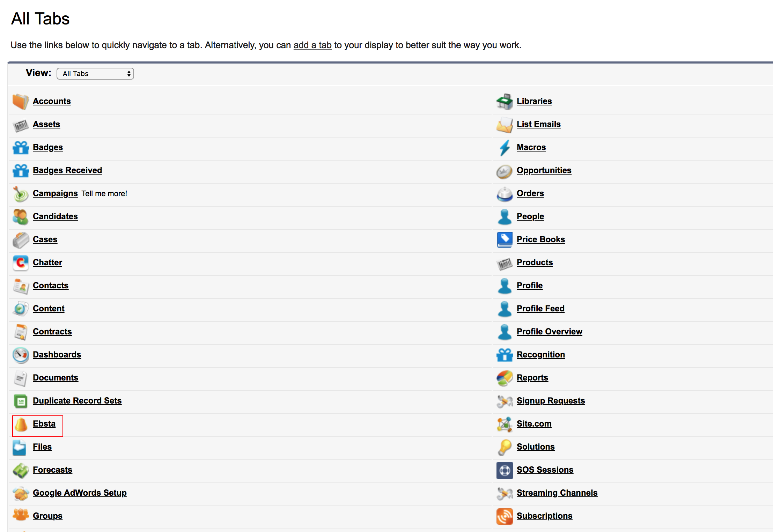This screenshot has height=532, width=773.
Task: Click the Dashboards gauge icon
Action: pos(21,355)
